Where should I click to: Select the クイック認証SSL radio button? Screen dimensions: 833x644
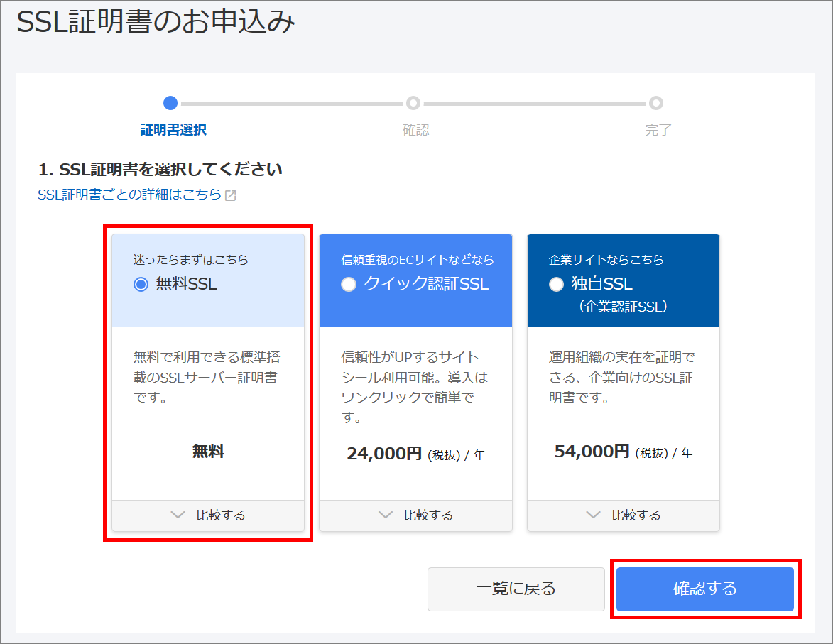point(349,284)
